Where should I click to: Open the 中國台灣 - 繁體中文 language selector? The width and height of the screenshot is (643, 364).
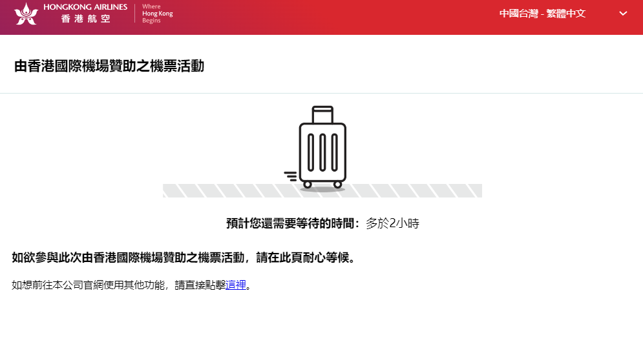[542, 14]
